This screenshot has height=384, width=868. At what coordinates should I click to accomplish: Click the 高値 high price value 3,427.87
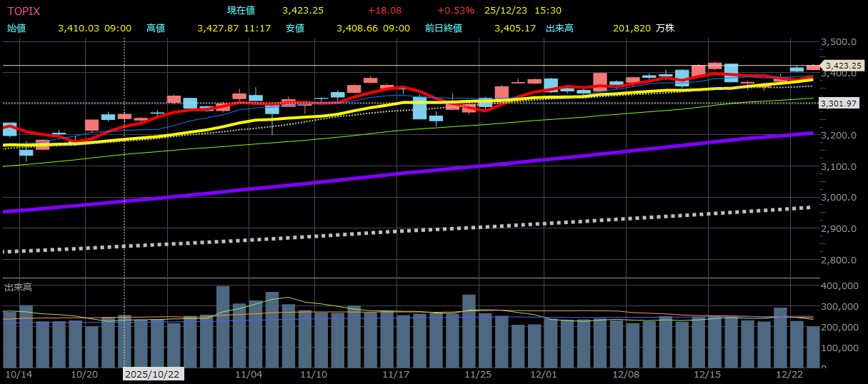coord(219,28)
